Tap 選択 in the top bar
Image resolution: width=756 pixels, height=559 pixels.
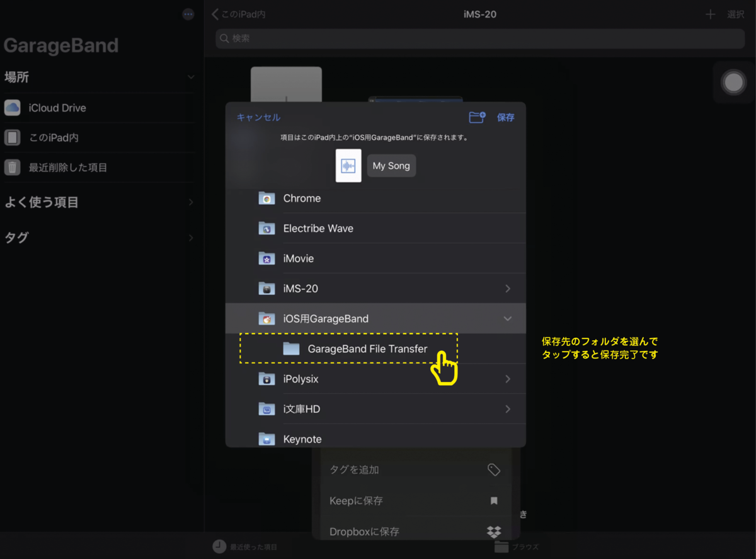pyautogui.click(x=736, y=14)
